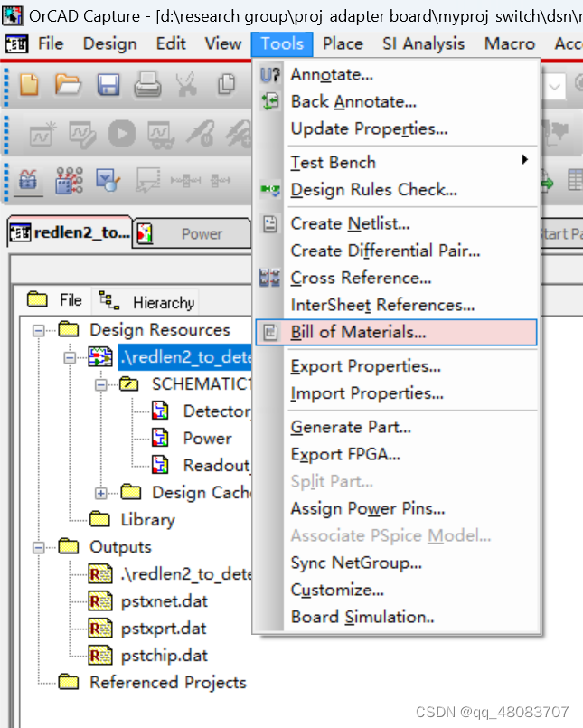Click the Copy toolbar icon
The height and width of the screenshot is (728, 583).
tap(227, 84)
